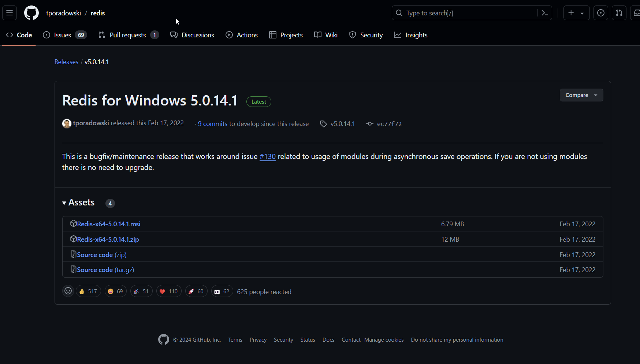Viewport: 640px width, 364px height.
Task: Switch to the Projects tab
Action: (x=286, y=35)
